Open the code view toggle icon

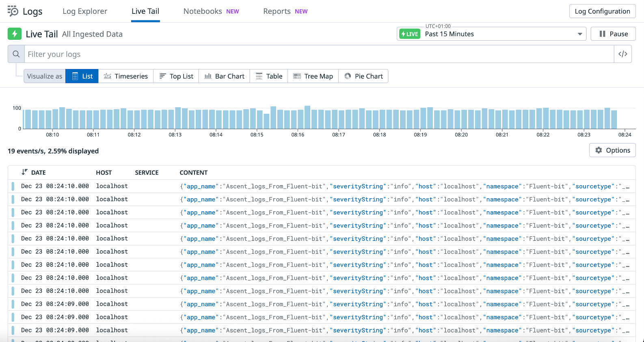tap(622, 54)
